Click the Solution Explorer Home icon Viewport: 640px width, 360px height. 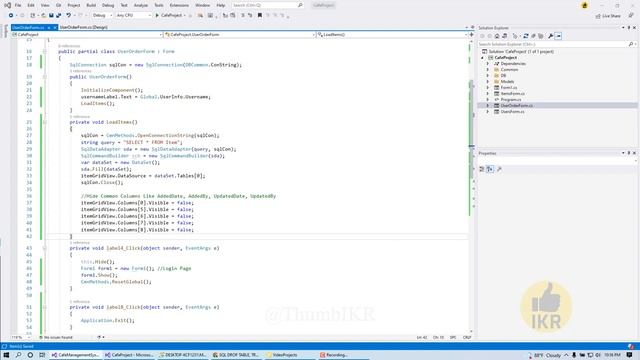pos(497,36)
